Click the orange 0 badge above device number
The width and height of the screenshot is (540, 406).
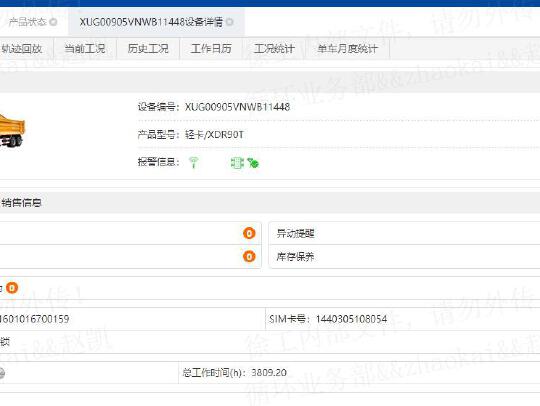pyautogui.click(x=12, y=288)
